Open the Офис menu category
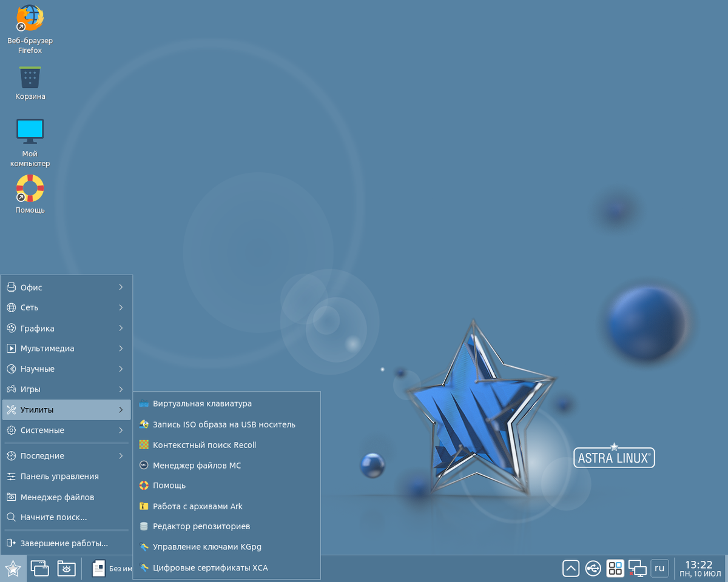This screenshot has height=582, width=728. pos(67,287)
